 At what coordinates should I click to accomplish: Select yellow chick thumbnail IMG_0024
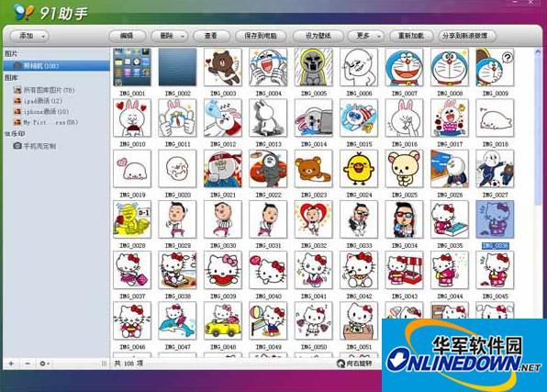359,169
